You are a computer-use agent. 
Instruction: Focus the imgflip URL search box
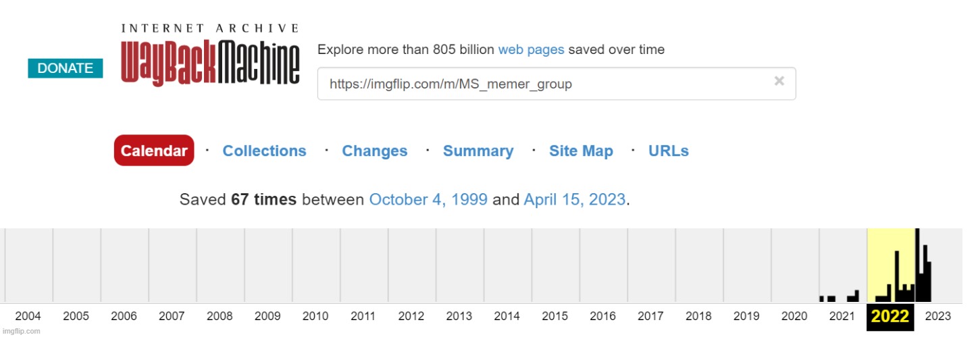(x=540, y=84)
